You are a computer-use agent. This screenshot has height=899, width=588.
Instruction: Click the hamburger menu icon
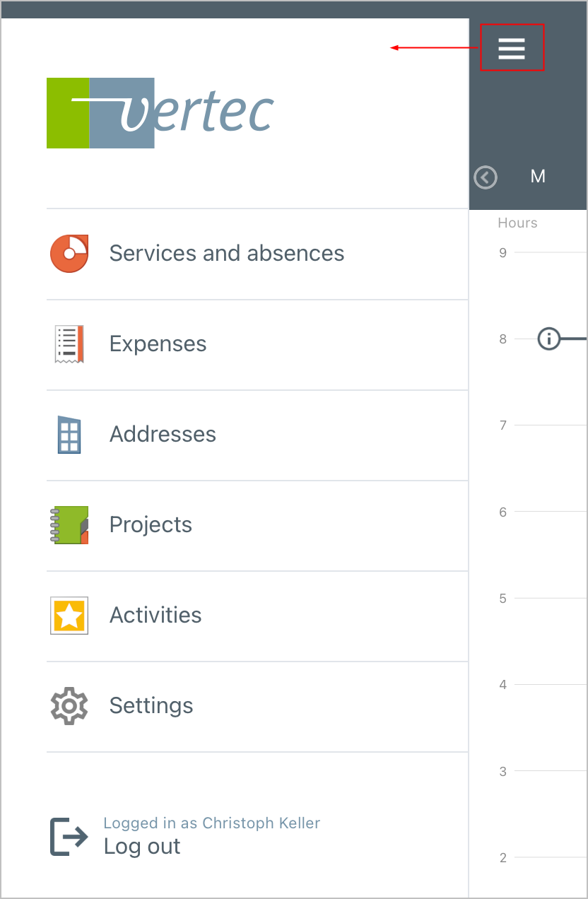point(512,48)
